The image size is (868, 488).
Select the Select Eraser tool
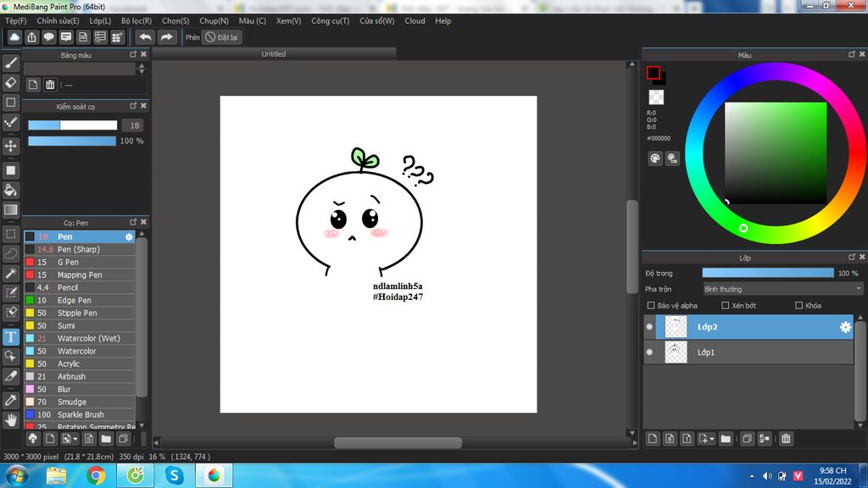(x=10, y=313)
